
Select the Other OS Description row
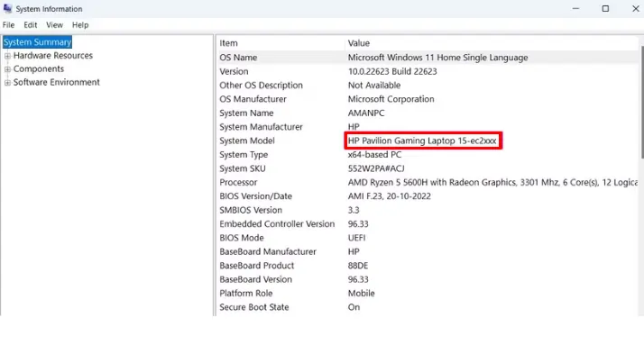pos(261,86)
